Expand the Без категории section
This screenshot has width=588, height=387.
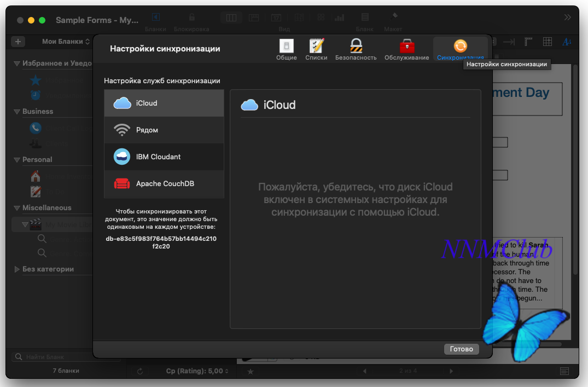17,269
